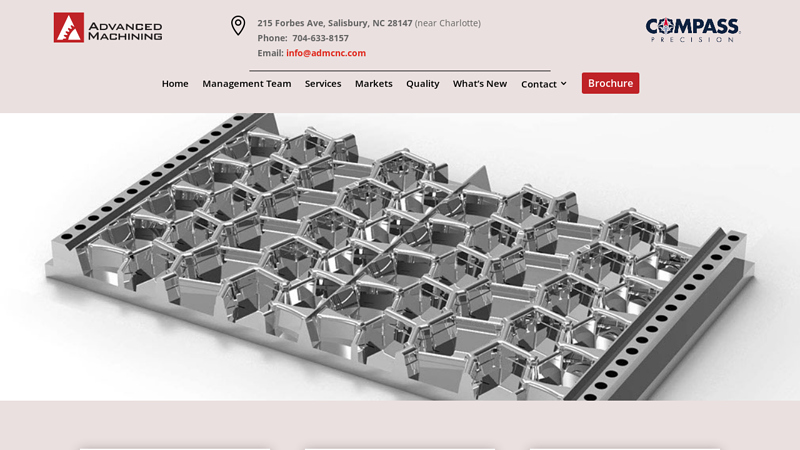
Task: Click the Compass Precision logo
Action: (x=692, y=29)
